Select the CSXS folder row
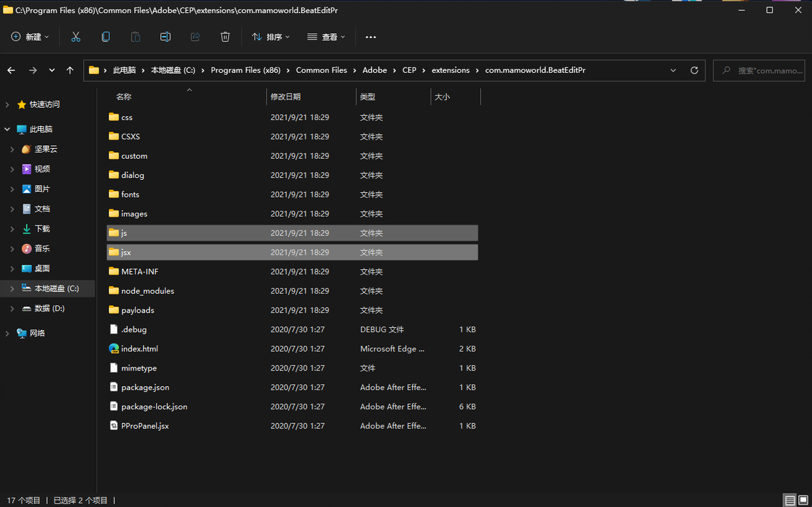 [x=293, y=137]
